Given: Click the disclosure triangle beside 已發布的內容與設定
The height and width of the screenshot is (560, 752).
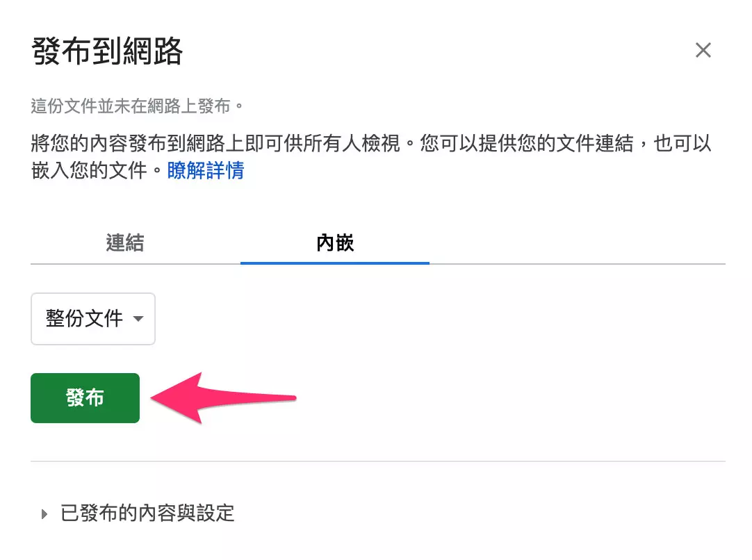Looking at the screenshot, I should (x=44, y=513).
